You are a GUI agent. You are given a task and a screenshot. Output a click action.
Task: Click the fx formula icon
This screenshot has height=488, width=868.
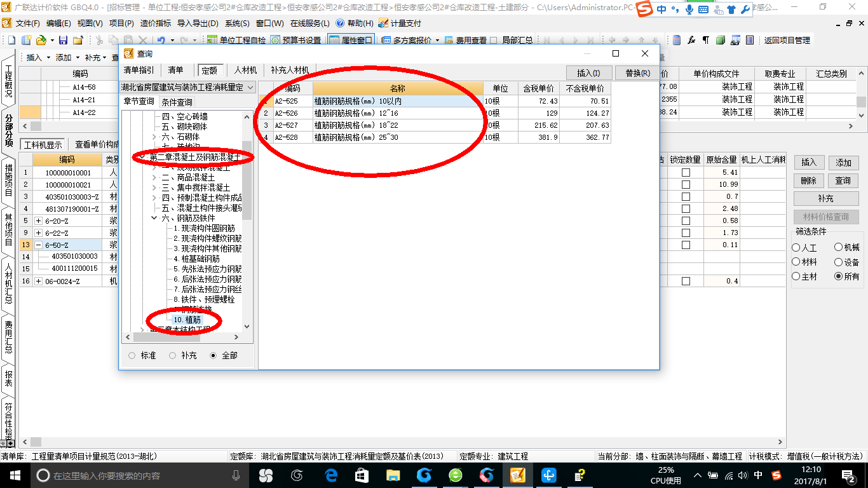click(691, 40)
